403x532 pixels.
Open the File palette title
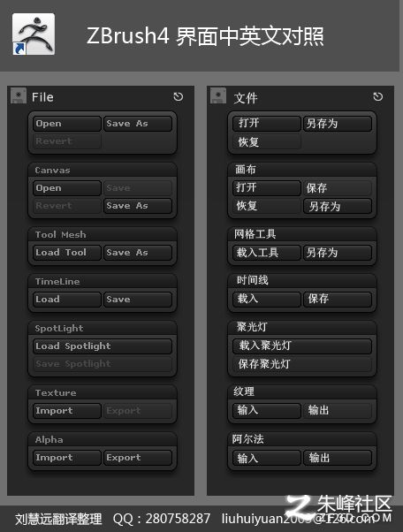coord(42,97)
